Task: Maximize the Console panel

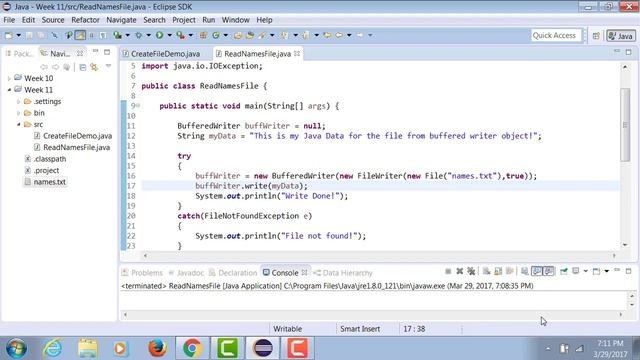Action: coord(629,271)
